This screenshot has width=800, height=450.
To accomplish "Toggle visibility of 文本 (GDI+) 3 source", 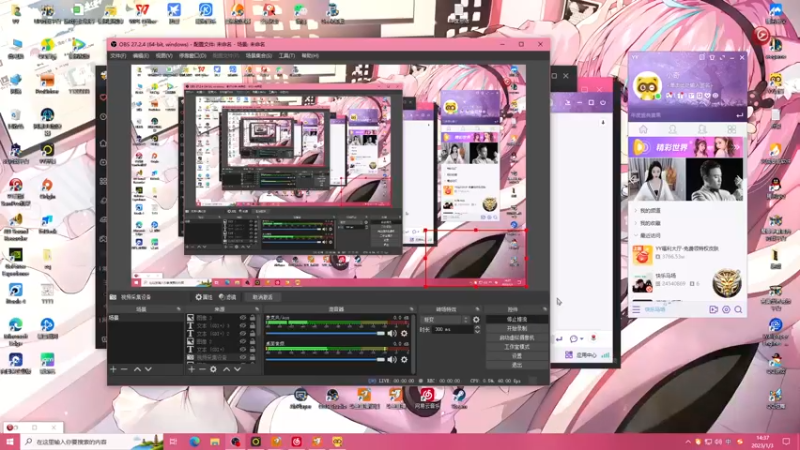I will [x=243, y=326].
